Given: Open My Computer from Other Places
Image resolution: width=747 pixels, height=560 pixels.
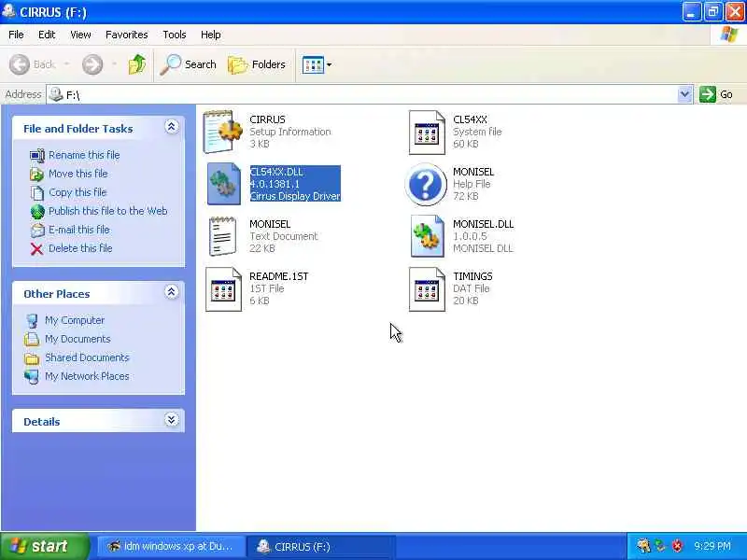Looking at the screenshot, I should (75, 320).
